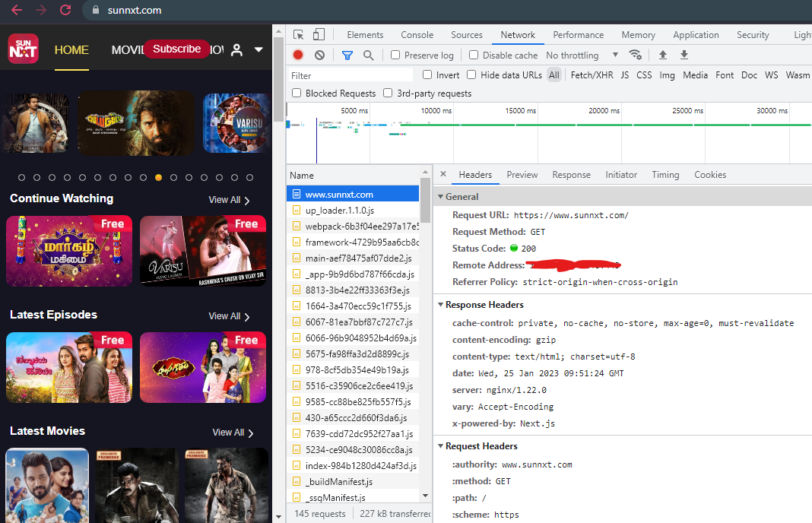812x523 pixels.
Task: Enable Preserve log checkbox
Action: tap(395, 55)
